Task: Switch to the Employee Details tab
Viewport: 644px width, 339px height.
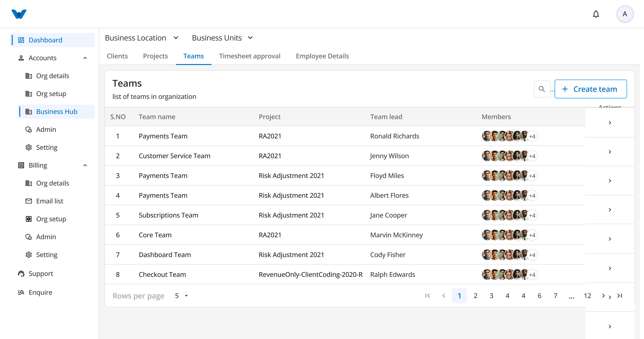Action: (x=322, y=56)
